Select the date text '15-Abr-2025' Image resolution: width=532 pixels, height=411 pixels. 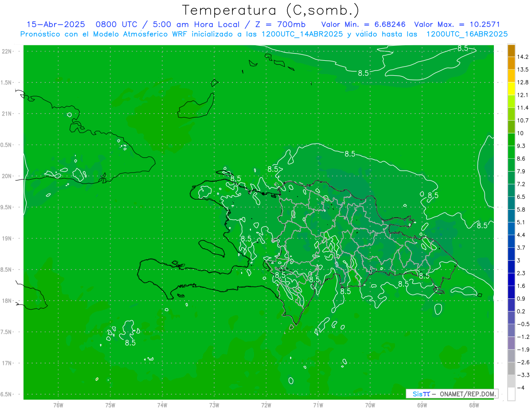pos(55,24)
